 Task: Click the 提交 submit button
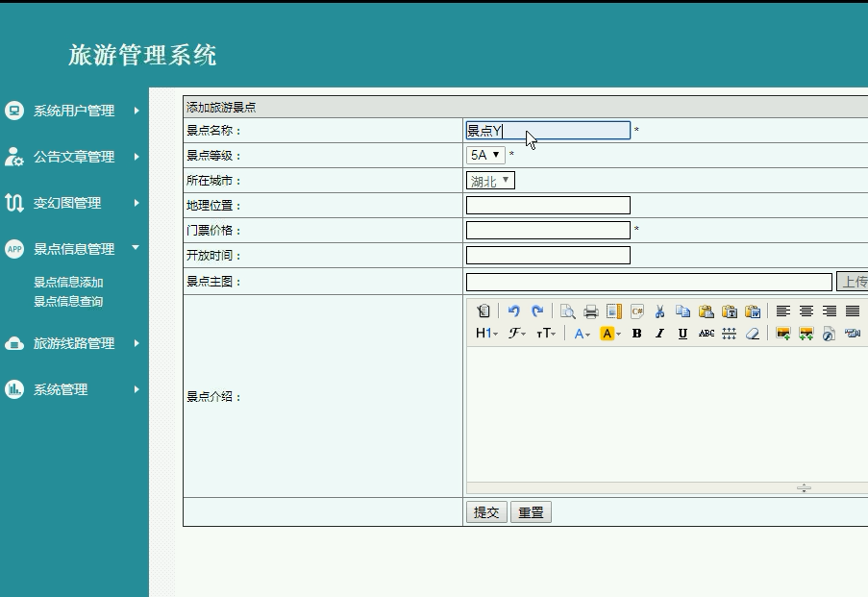point(486,512)
